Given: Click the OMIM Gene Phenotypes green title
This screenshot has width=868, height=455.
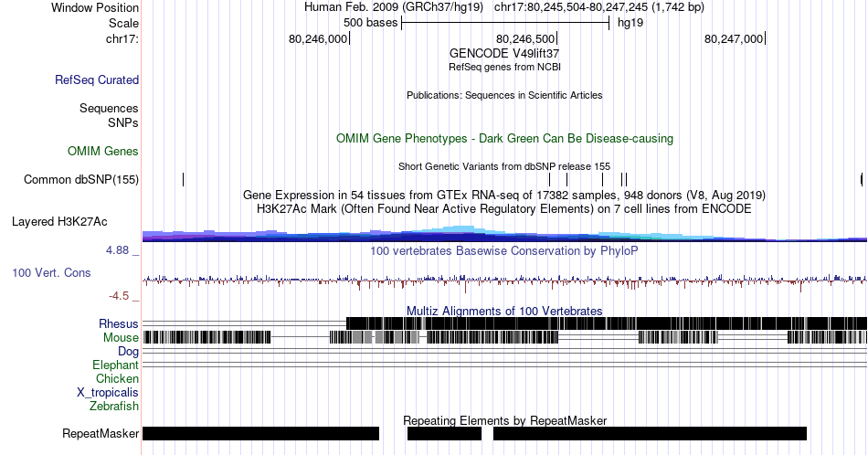Looking at the screenshot, I should pos(504,138).
